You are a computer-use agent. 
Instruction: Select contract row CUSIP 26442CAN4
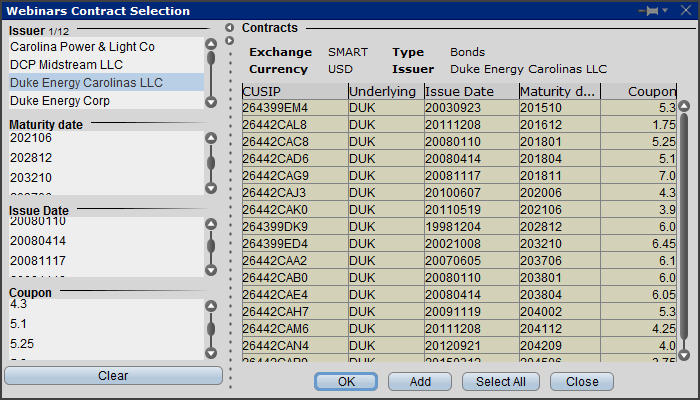459,346
